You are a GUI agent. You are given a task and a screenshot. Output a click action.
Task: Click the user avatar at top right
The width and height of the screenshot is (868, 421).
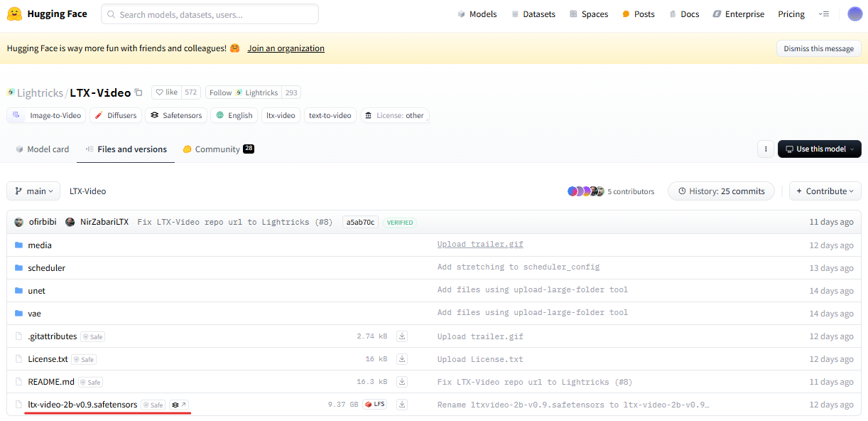pos(855,14)
